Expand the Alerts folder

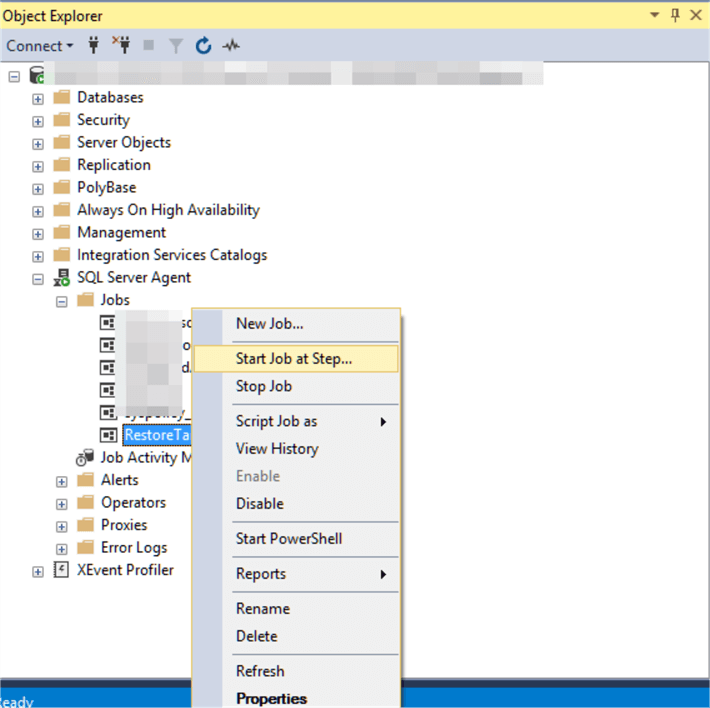(62, 482)
